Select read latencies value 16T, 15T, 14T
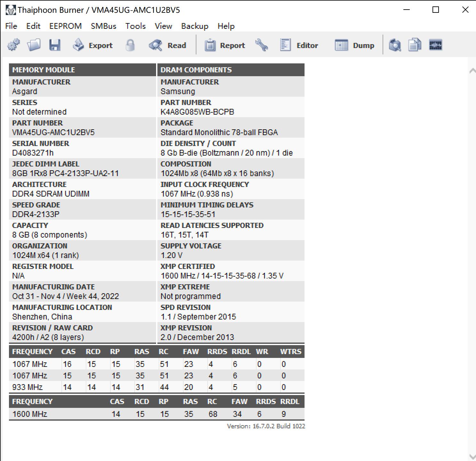The height and width of the screenshot is (461, 476). coord(185,235)
